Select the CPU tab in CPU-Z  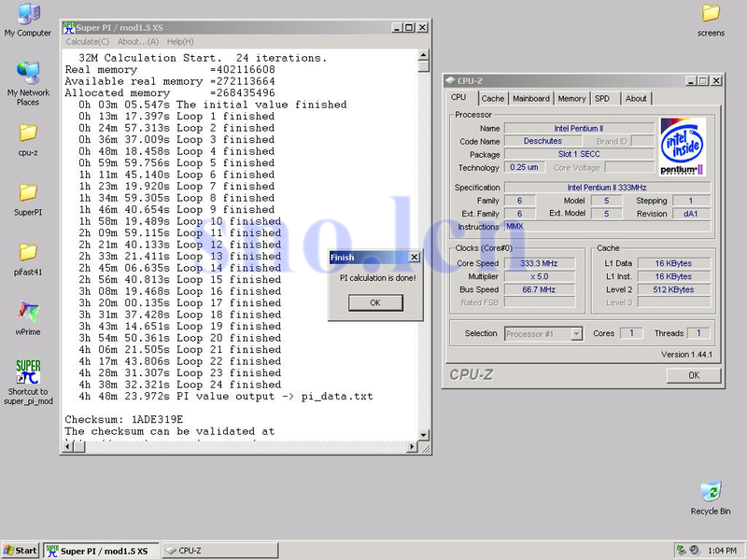point(458,97)
